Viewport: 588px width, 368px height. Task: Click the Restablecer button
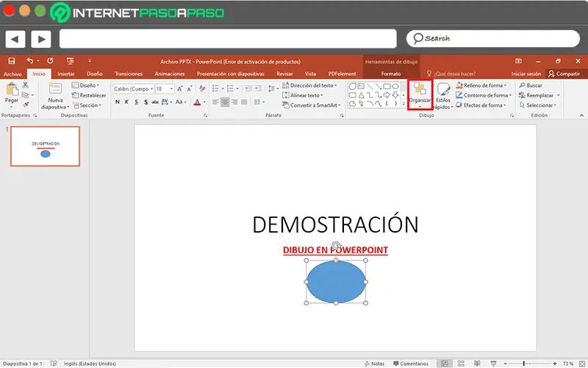point(91,95)
